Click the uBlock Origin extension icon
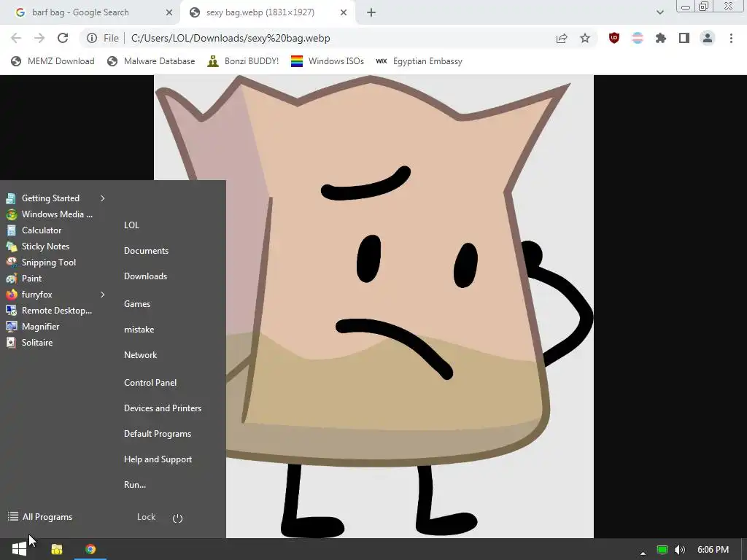Viewport: 747px width, 560px height. coord(614,38)
